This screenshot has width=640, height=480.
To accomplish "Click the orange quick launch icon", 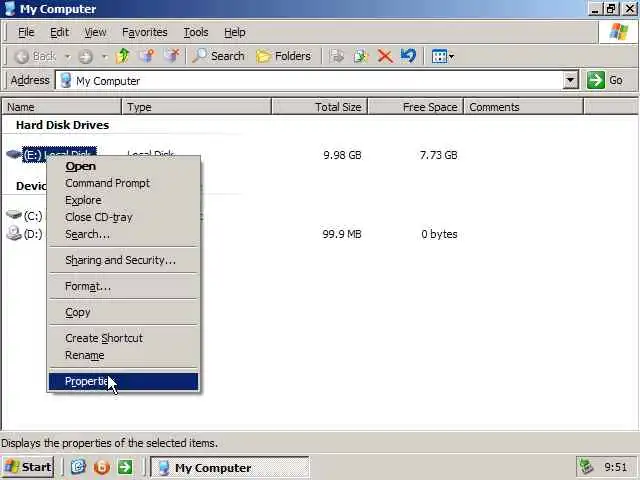I will click(102, 467).
